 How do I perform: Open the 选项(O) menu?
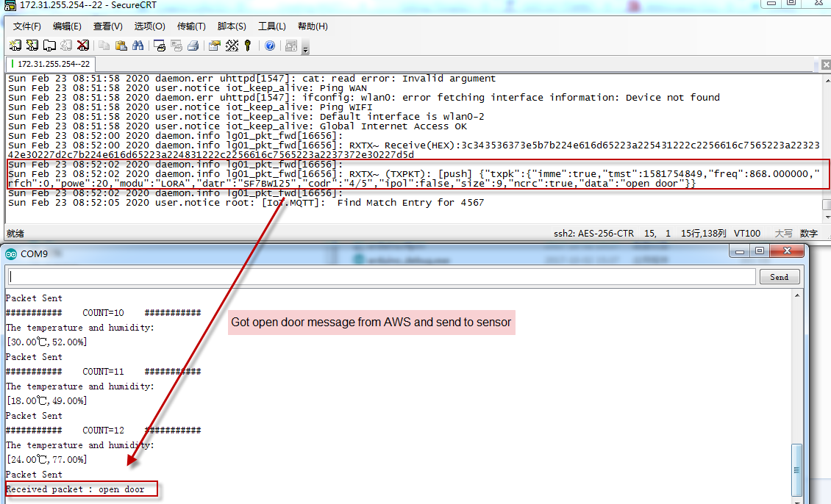[149, 26]
